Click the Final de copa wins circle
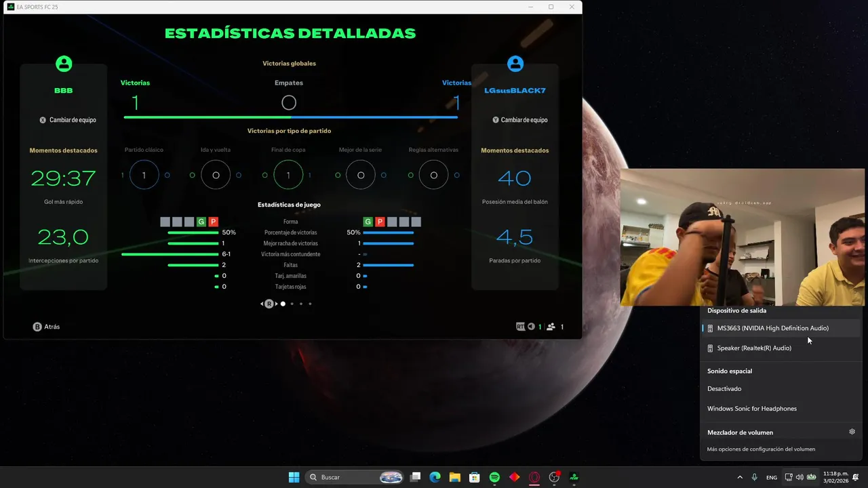 point(288,175)
